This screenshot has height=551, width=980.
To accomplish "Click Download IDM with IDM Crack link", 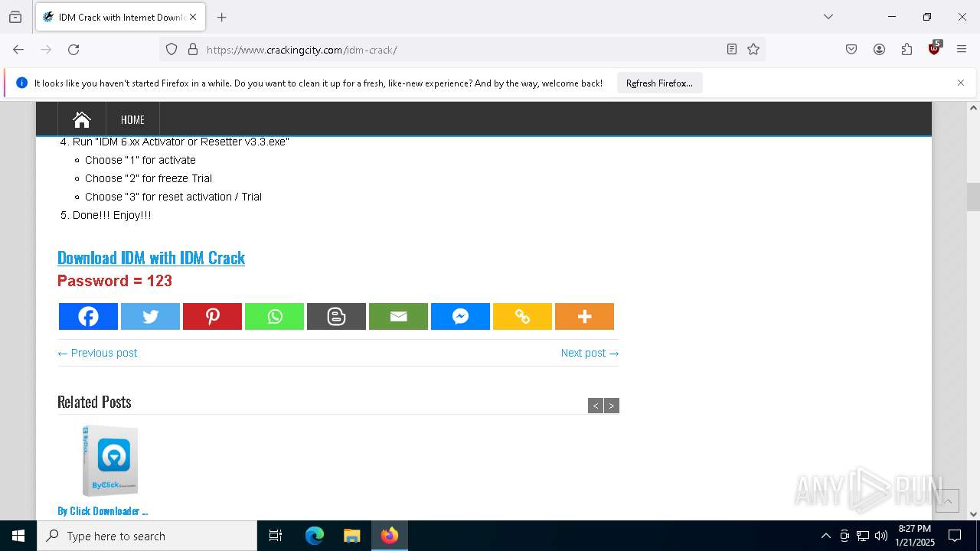I will (151, 258).
